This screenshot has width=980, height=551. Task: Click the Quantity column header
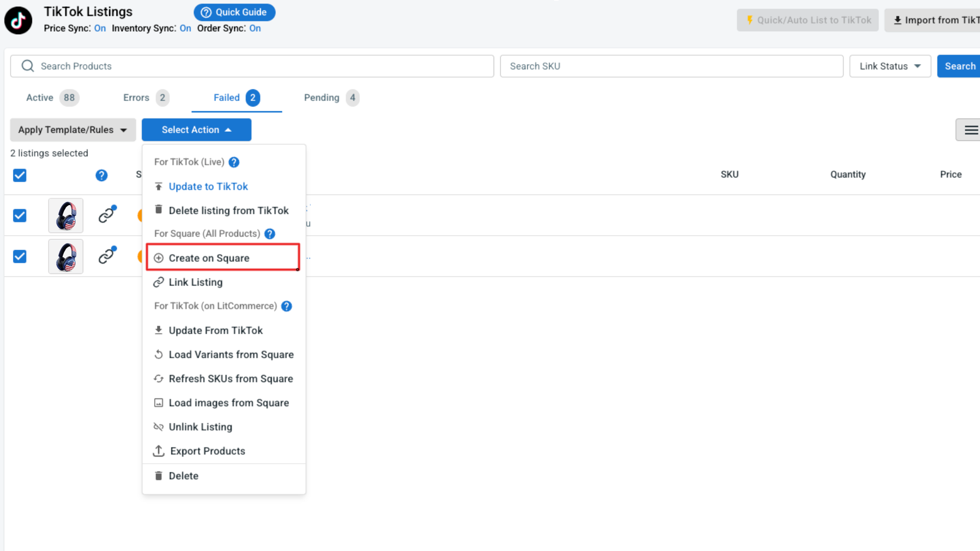click(x=848, y=174)
